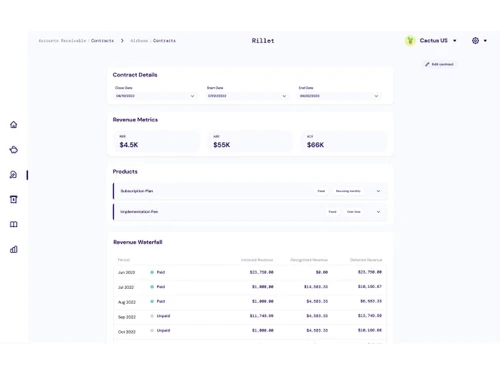Click the One-time tag on Implementation Fee

pyautogui.click(x=354, y=212)
